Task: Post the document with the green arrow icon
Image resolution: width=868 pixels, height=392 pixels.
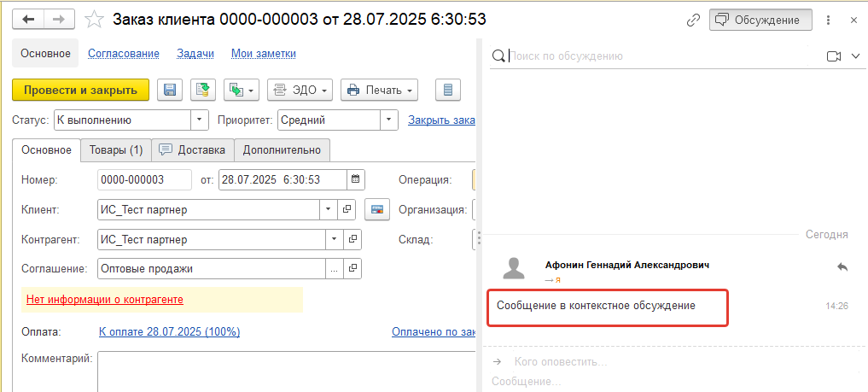Action: 203,90
